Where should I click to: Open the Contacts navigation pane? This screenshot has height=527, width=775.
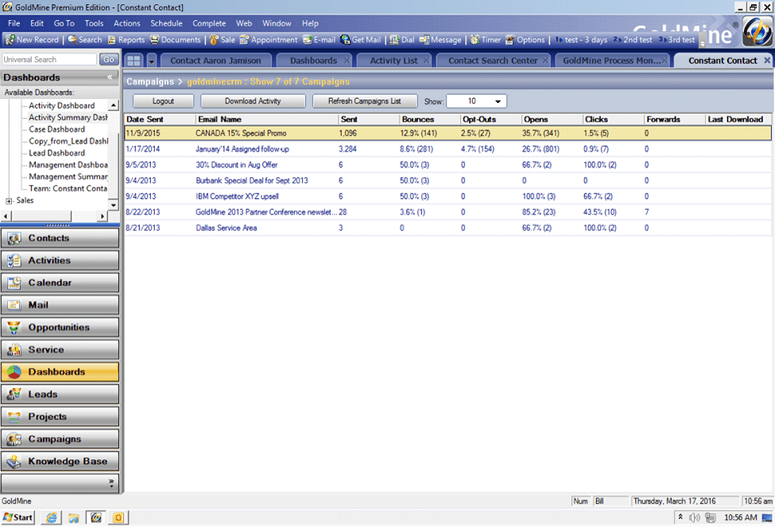(x=60, y=238)
